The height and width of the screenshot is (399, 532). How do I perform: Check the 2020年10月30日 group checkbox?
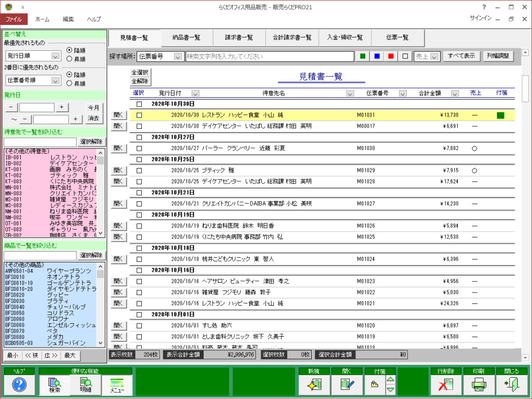(x=139, y=104)
